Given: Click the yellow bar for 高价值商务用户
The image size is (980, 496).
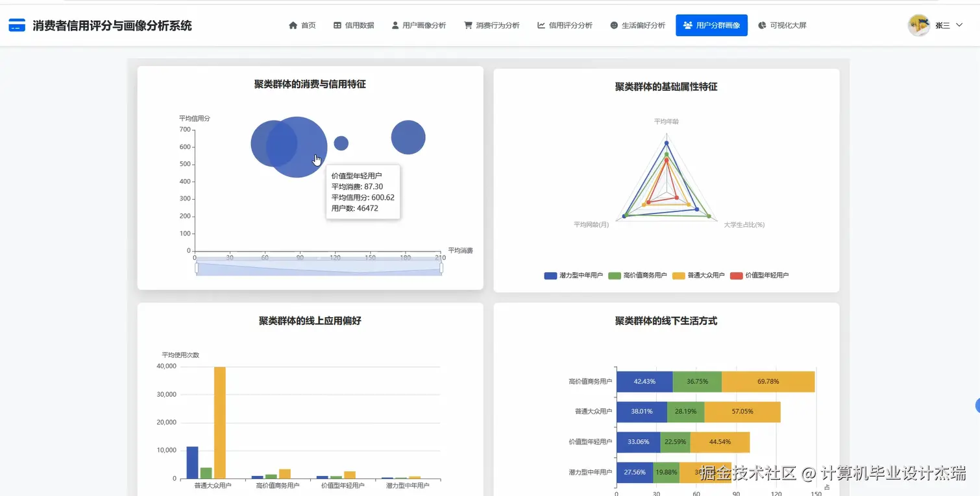Looking at the screenshot, I should coord(285,474).
